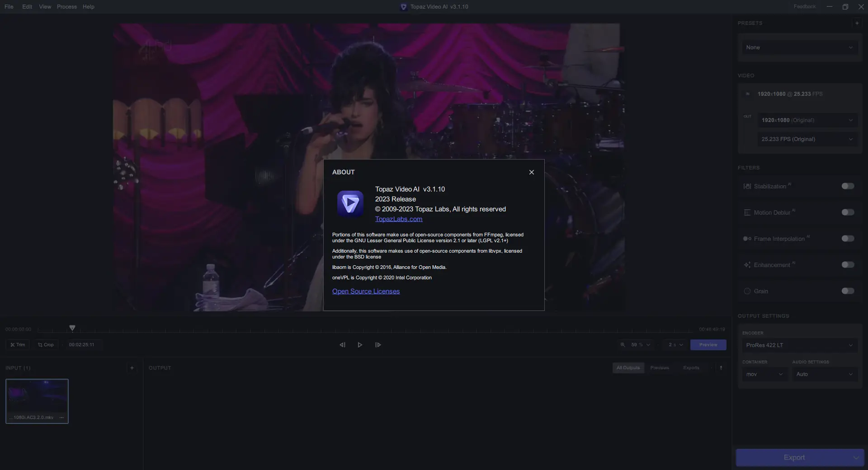This screenshot has width=868, height=470.
Task: Open the Encoder dropdown showing ProRes 422 LT
Action: 799,345
